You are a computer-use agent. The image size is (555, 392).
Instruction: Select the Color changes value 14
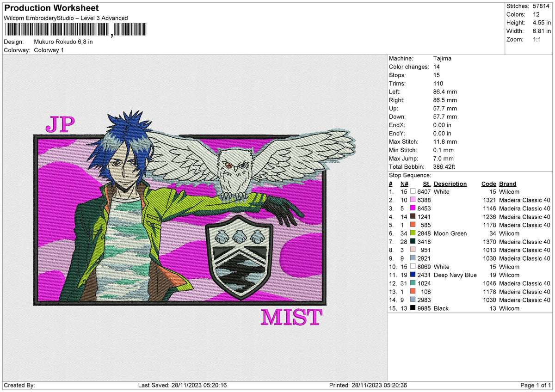[437, 67]
